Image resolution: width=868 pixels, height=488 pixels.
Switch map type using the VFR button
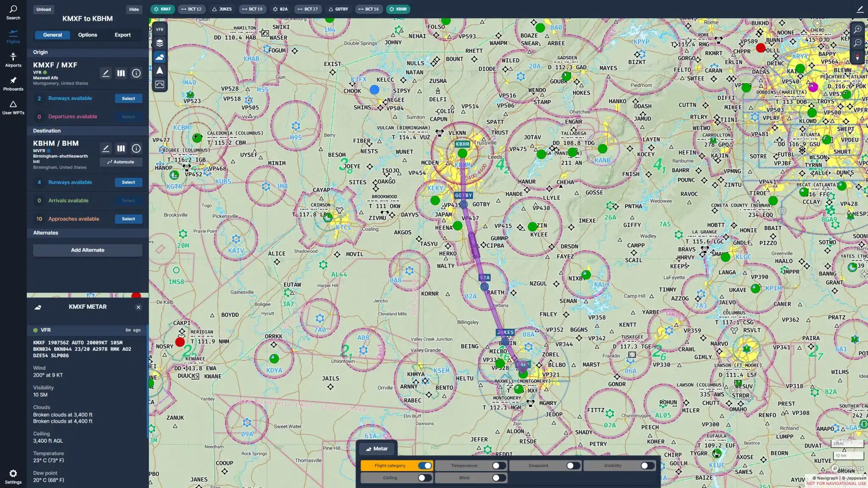159,30
